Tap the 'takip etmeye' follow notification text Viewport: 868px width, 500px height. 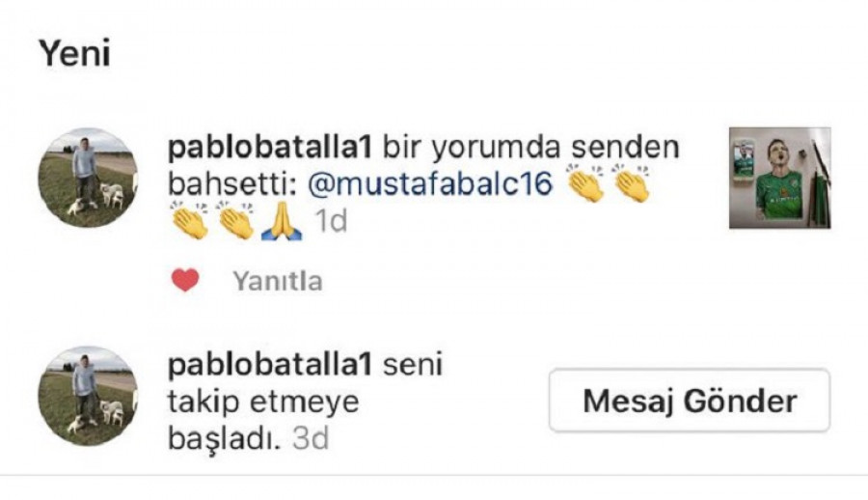click(x=263, y=402)
